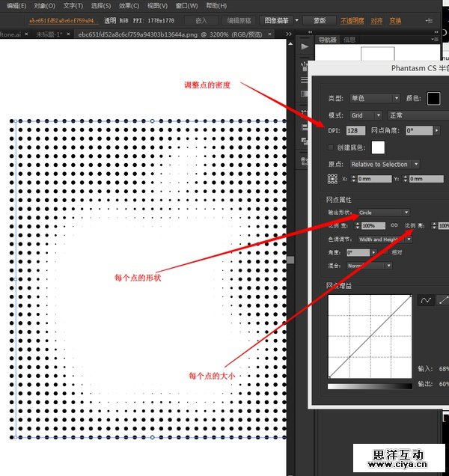The width and height of the screenshot is (449, 476).
Task: Click the 比例 宽 100% field
Action: (373, 225)
